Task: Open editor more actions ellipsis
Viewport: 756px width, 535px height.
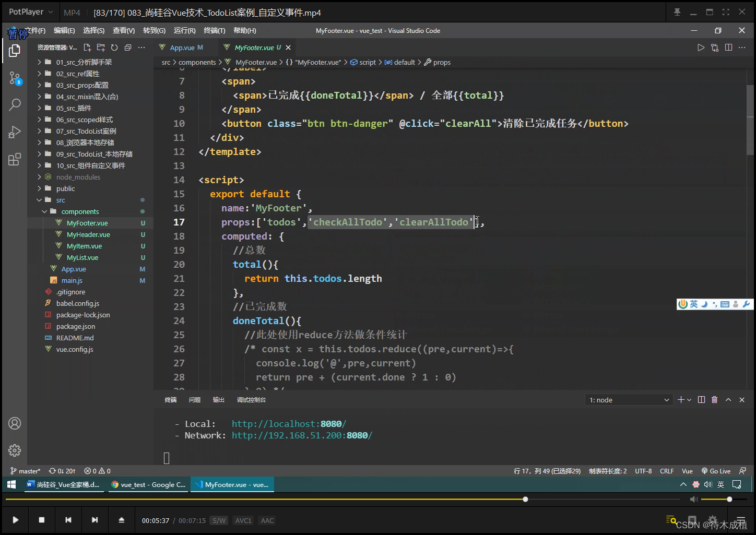Action: click(x=742, y=47)
